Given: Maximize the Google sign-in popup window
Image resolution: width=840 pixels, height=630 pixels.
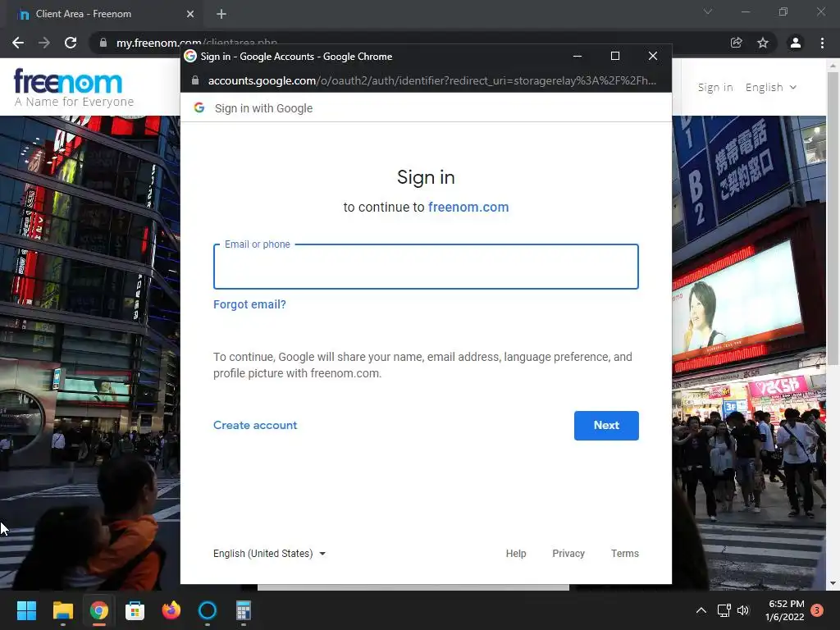Looking at the screenshot, I should tap(615, 56).
